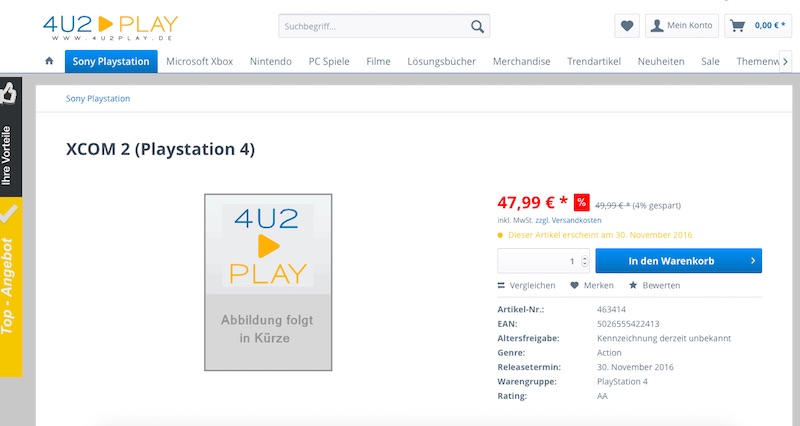Open the Top-Angebot yellow side tab
The image size is (800, 426).
pos(11,287)
